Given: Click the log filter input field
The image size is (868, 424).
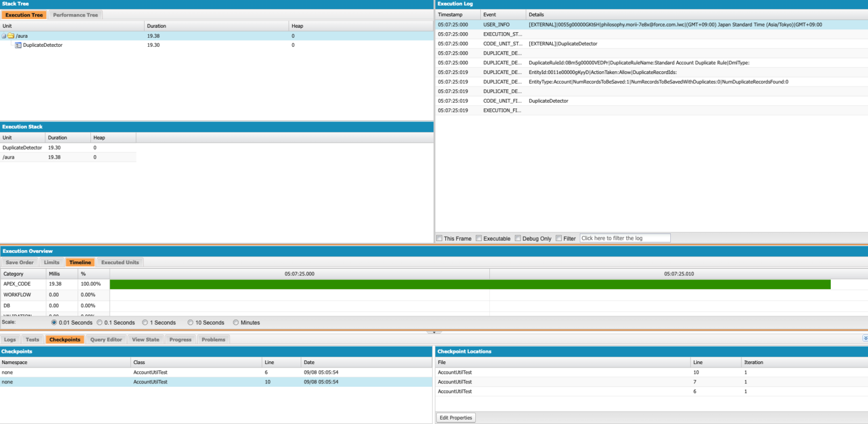Looking at the screenshot, I should pos(624,238).
